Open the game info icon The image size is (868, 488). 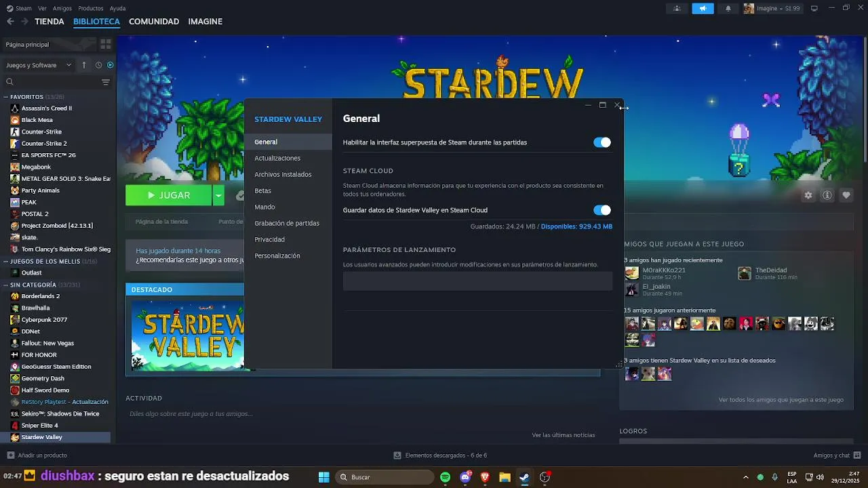click(x=827, y=195)
